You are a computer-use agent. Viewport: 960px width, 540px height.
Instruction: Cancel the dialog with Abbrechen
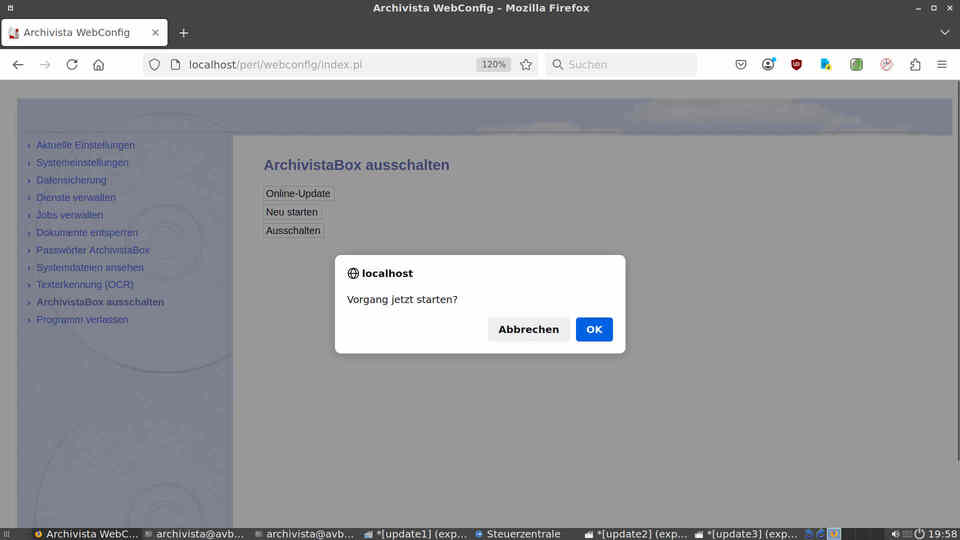528,329
